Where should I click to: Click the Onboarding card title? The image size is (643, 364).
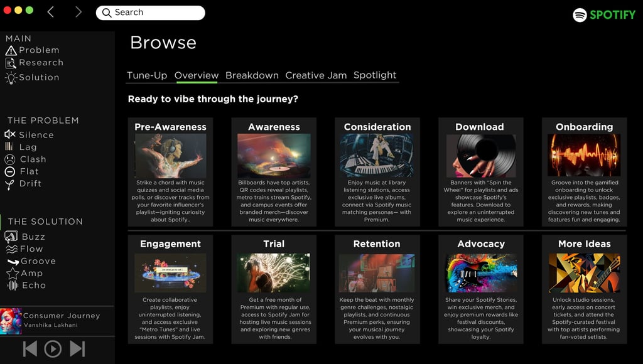585,127
